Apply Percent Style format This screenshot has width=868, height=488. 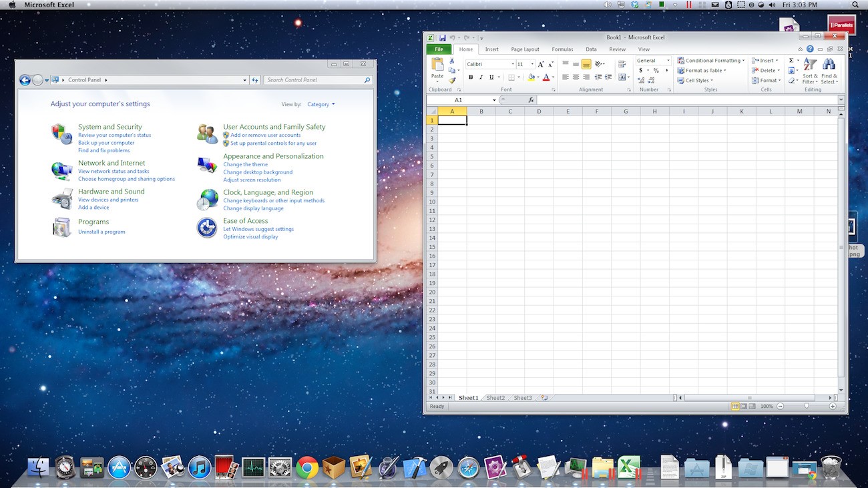(x=656, y=70)
